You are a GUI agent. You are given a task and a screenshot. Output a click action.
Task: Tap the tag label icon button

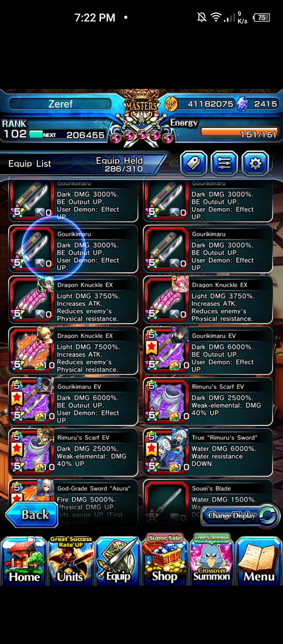pyautogui.click(x=193, y=164)
